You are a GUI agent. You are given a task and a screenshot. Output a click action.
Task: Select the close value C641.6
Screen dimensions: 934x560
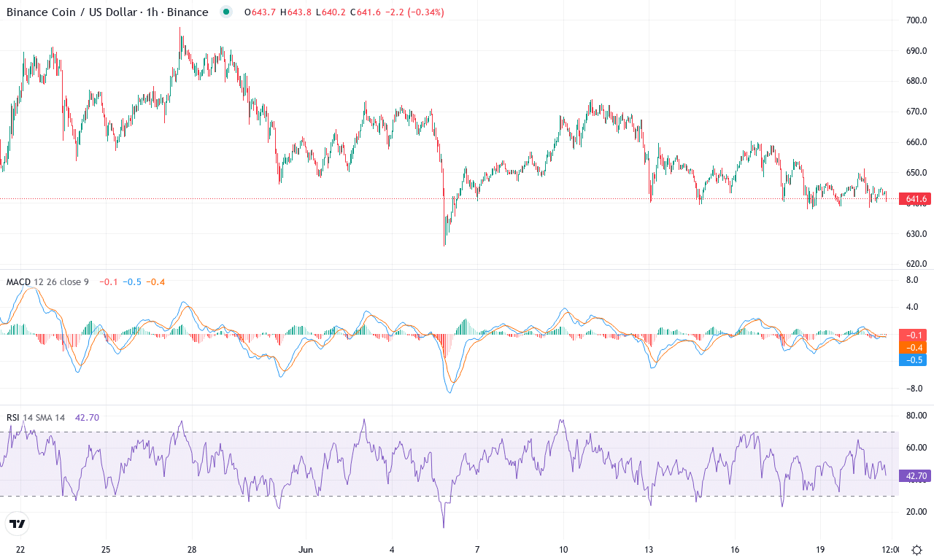click(366, 12)
